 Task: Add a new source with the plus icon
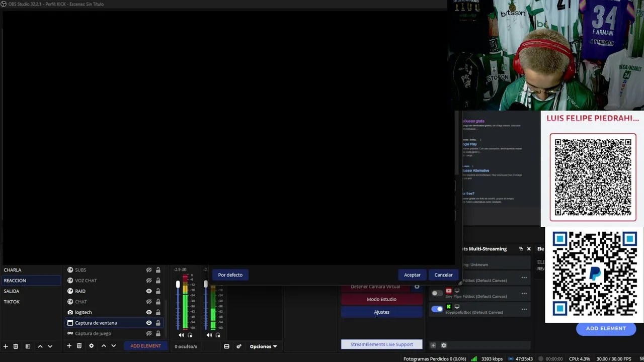(x=69, y=346)
